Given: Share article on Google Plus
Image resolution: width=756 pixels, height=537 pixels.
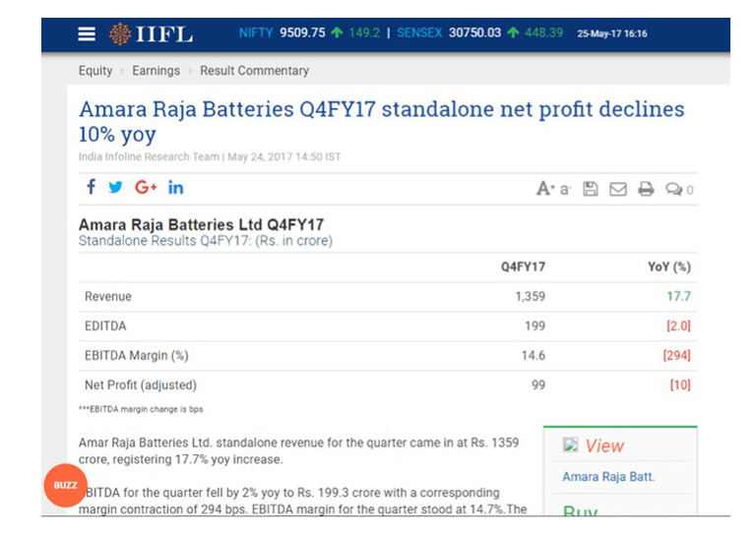Looking at the screenshot, I should pyautogui.click(x=146, y=187).
